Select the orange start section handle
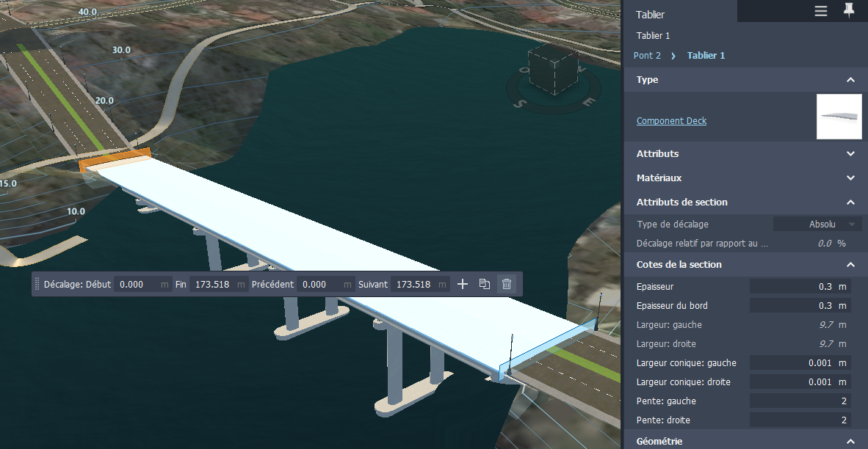Screen dimensions: 868x449 (115, 159)
